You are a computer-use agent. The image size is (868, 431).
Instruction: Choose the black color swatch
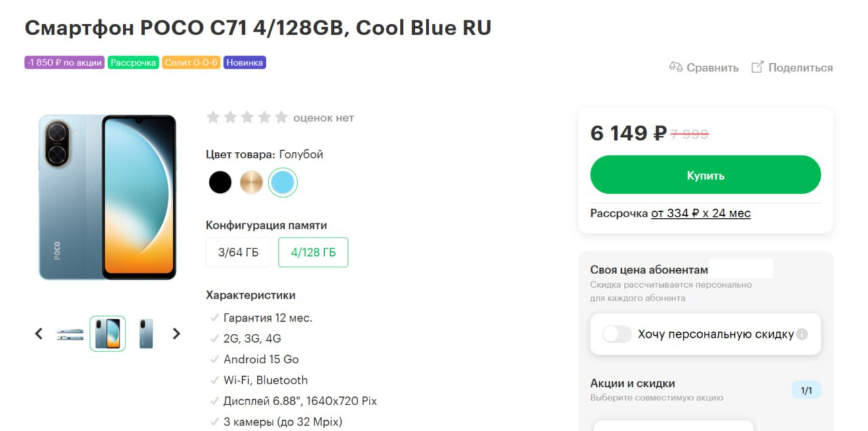pos(220,182)
